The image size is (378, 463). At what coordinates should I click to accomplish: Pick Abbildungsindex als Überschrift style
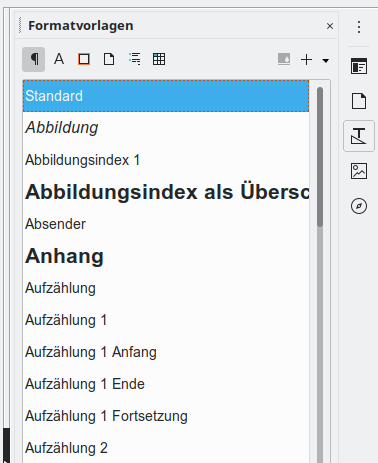(166, 192)
